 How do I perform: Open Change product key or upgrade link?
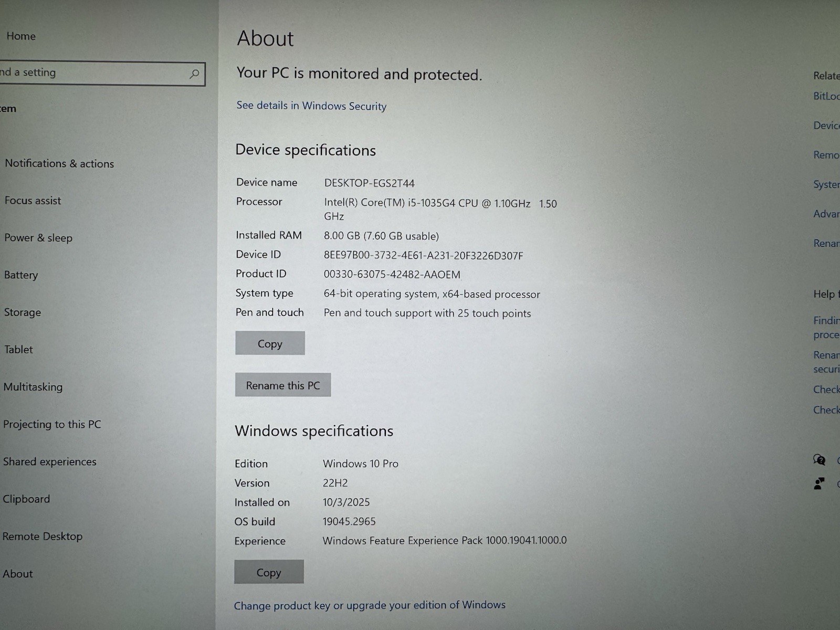370,605
